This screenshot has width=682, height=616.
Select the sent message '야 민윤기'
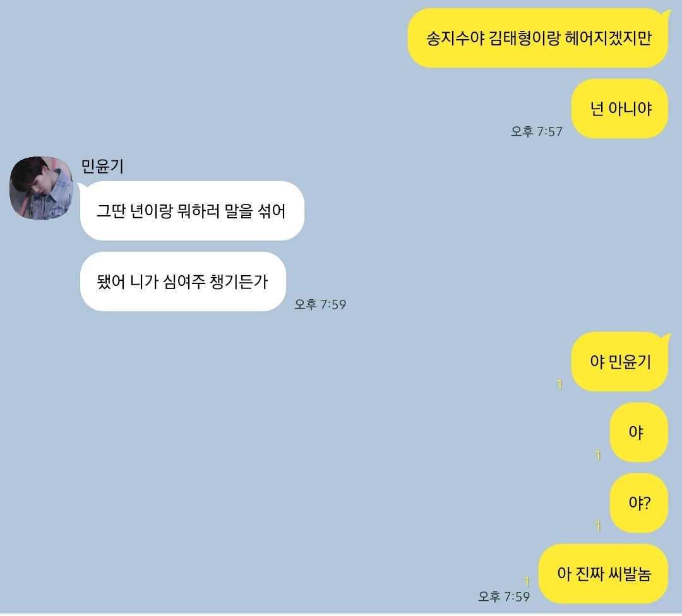(x=620, y=362)
